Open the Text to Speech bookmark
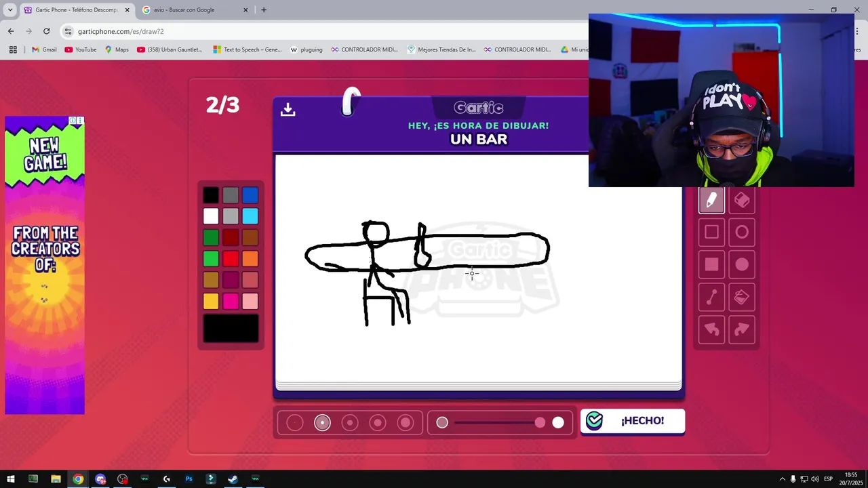The height and width of the screenshot is (488, 868). (248, 49)
